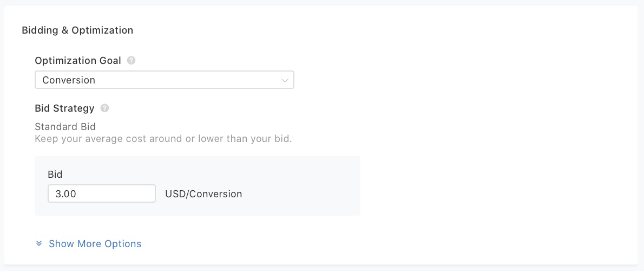Click the word 'Options' in Show More Options
The width and height of the screenshot is (644, 271).
123,244
